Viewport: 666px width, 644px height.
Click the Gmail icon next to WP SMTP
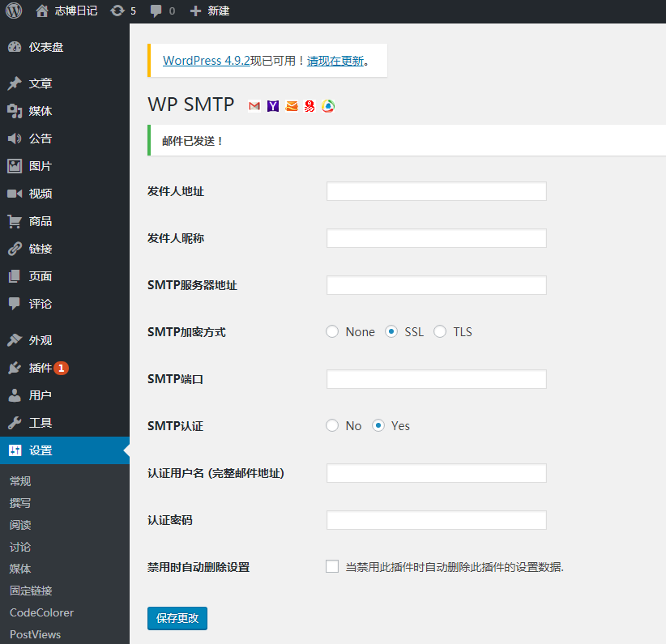254,106
